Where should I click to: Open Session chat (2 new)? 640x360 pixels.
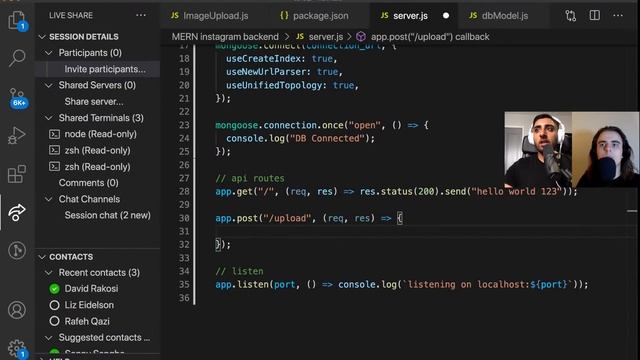107,216
